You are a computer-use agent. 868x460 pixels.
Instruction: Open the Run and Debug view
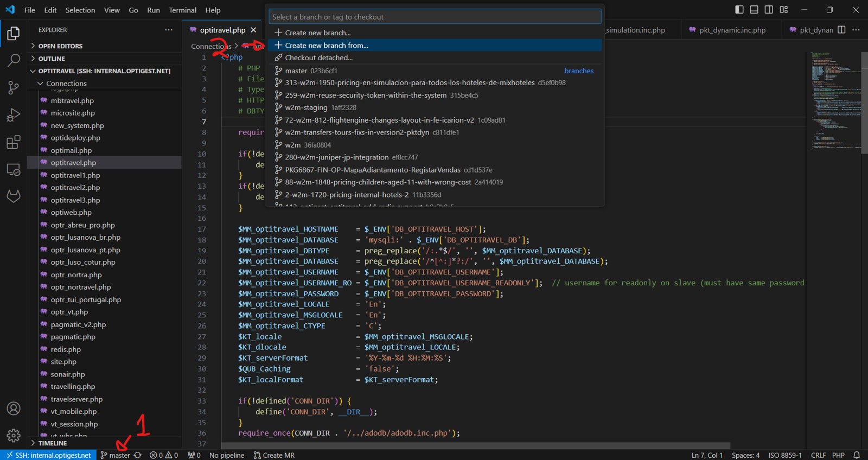pos(14,115)
